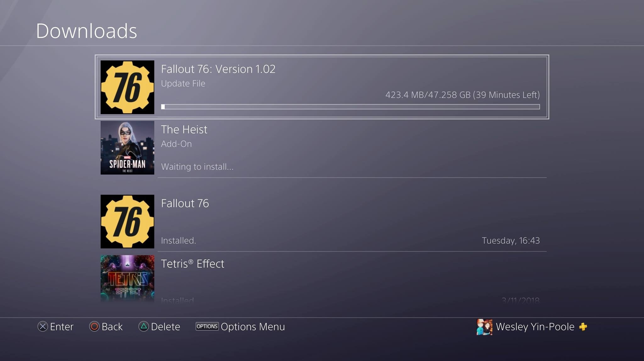Click the Delete label
Viewport: 644px width, 361px height.
[x=165, y=327]
